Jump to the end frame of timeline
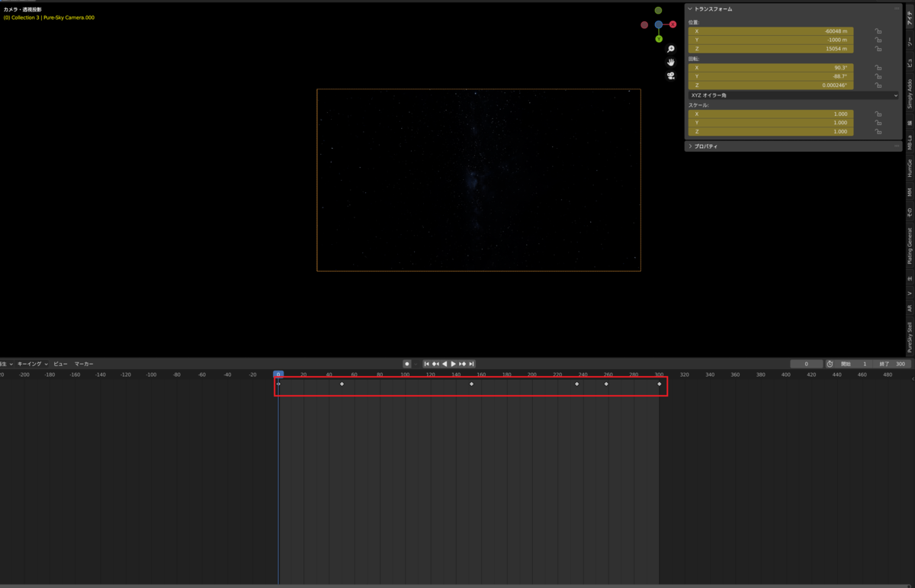The height and width of the screenshot is (588, 915). (472, 364)
